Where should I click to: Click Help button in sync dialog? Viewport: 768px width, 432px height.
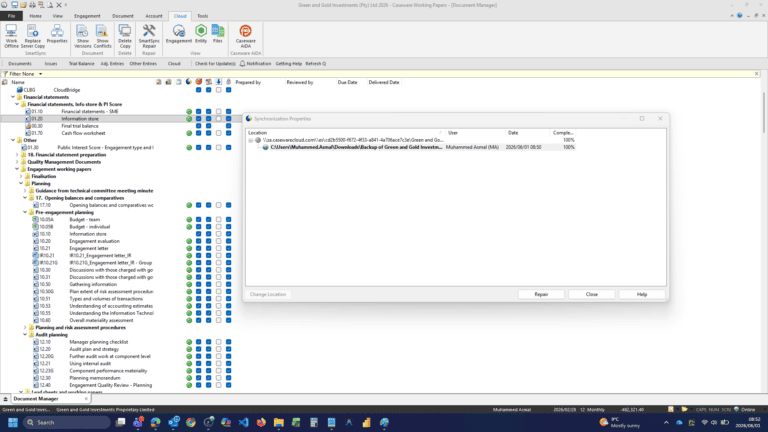pyautogui.click(x=642, y=294)
